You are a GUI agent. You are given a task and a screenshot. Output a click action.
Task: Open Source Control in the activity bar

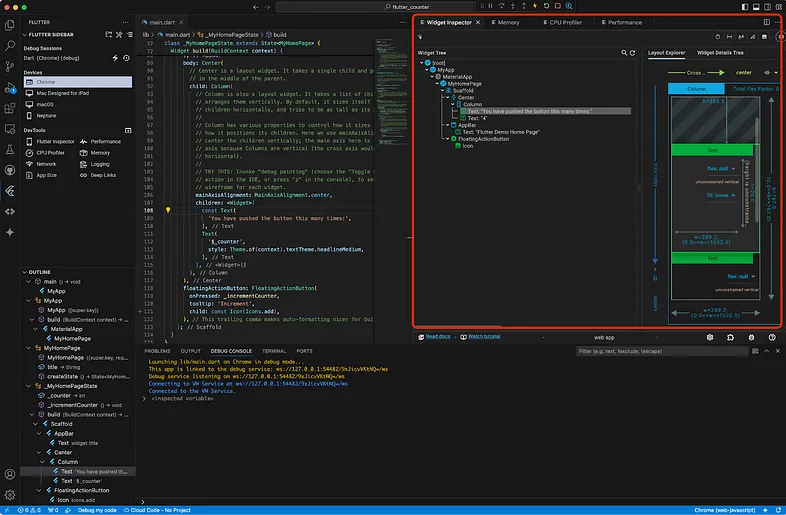pos(10,67)
